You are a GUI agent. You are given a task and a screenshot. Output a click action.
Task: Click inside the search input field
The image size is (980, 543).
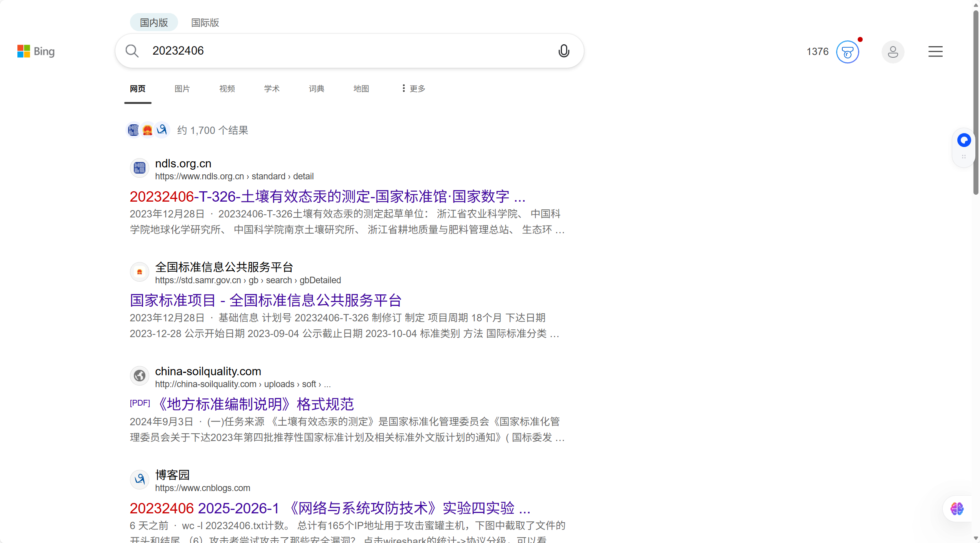click(308, 50)
